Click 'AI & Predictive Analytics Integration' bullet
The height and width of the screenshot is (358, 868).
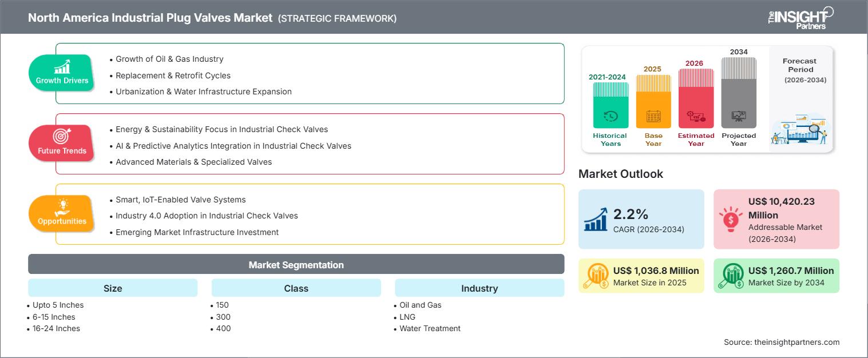(x=233, y=145)
